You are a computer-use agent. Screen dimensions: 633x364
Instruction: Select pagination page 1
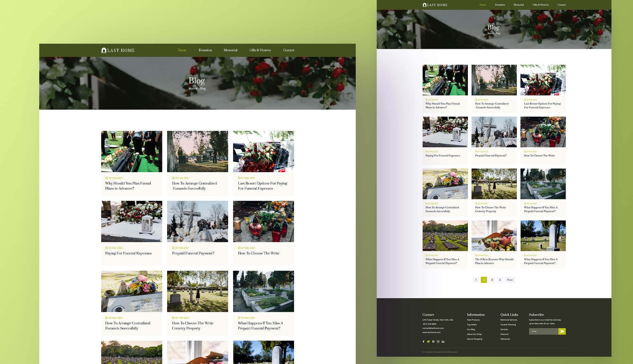[476, 280]
